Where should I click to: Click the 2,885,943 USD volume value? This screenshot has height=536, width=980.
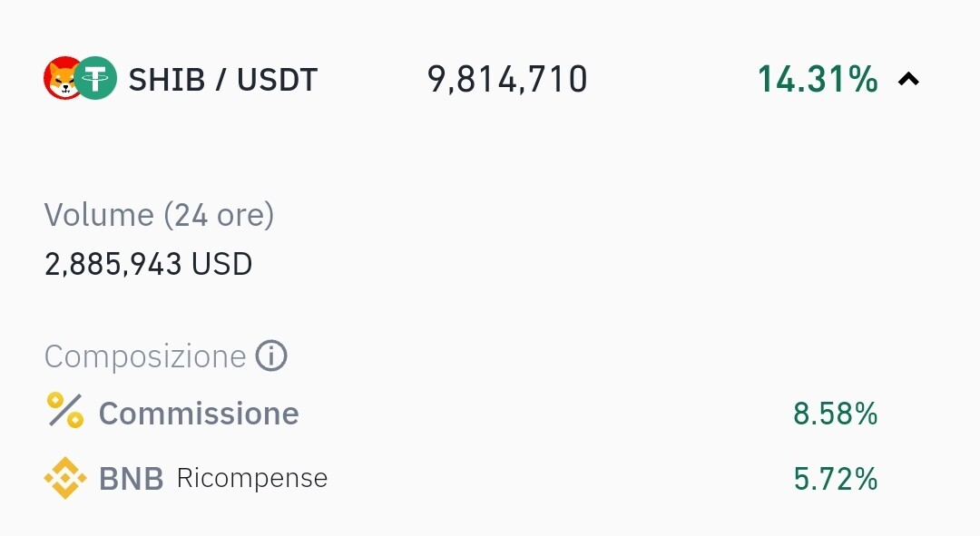point(148,264)
